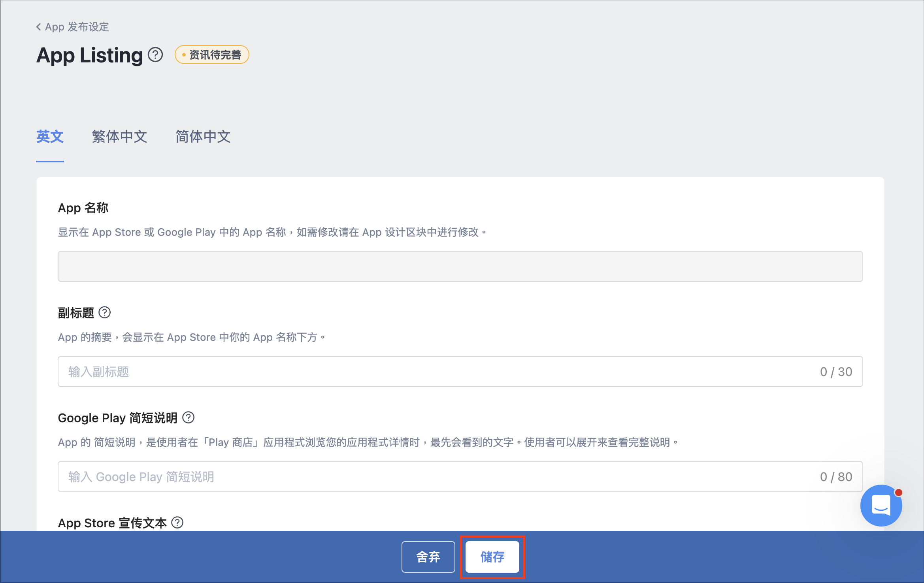
Task: Click the disabled App 名称 field
Action: pos(460,266)
